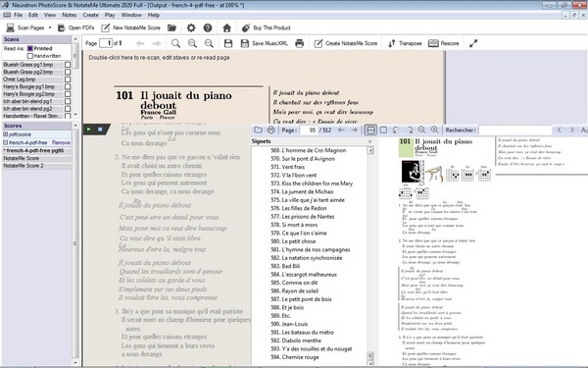Collapse the french-4-pdf-free score tree
588x368 pixels.
(5, 142)
